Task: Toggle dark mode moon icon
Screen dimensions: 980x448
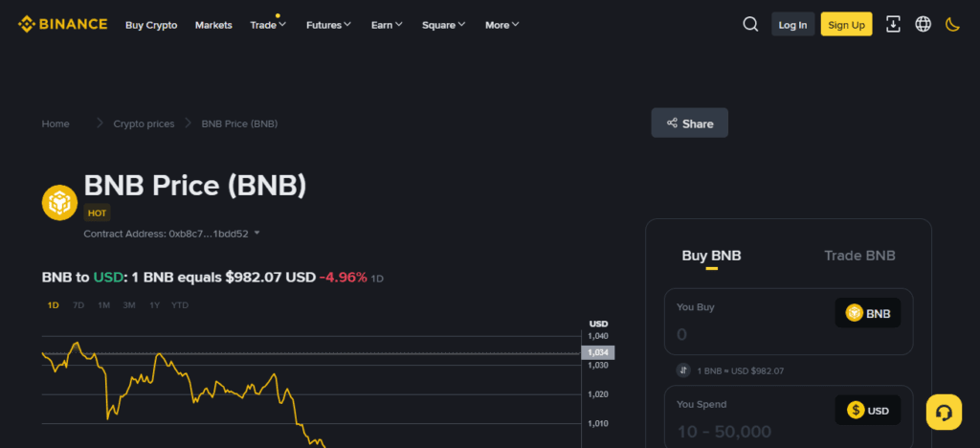Action: click(x=952, y=25)
